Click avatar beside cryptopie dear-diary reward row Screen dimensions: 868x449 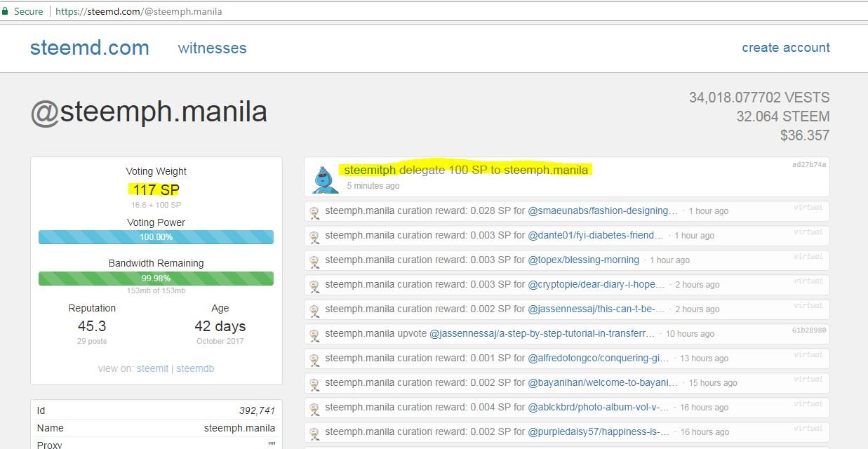[x=315, y=285]
